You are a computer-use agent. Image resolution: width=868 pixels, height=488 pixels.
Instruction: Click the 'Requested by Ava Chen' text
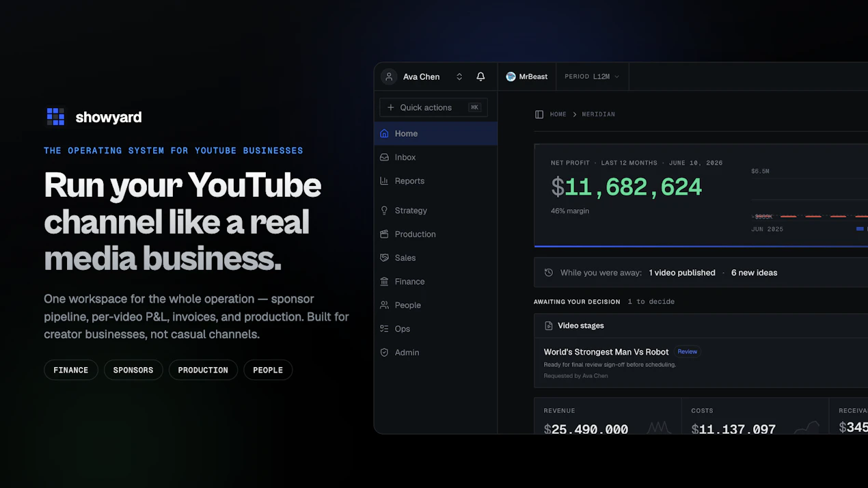coord(575,376)
